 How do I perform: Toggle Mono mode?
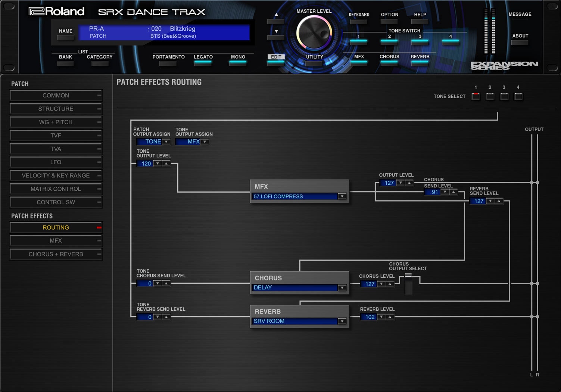[x=238, y=63]
